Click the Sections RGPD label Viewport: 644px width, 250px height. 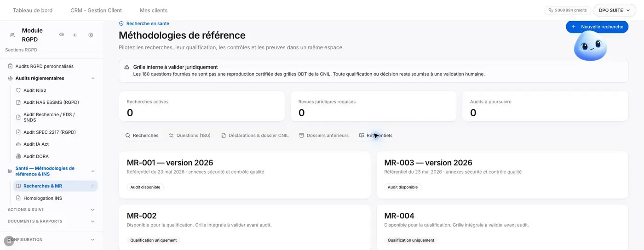(21, 50)
